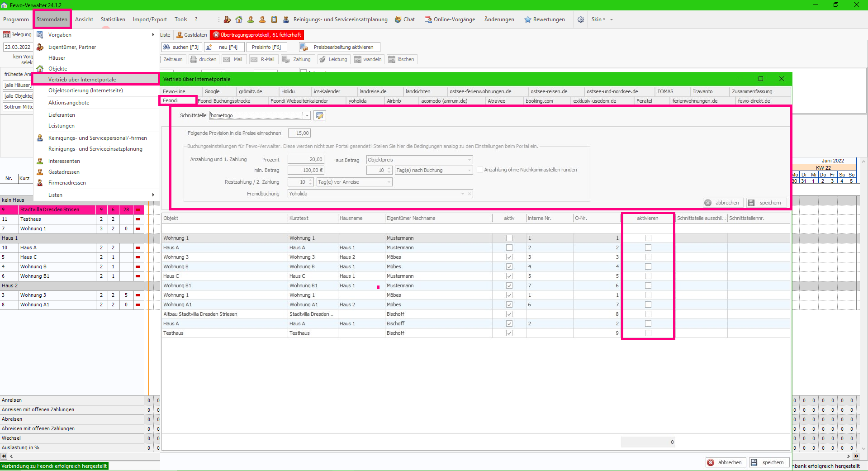
Task: Click the drucken printer button
Action: 204,59
